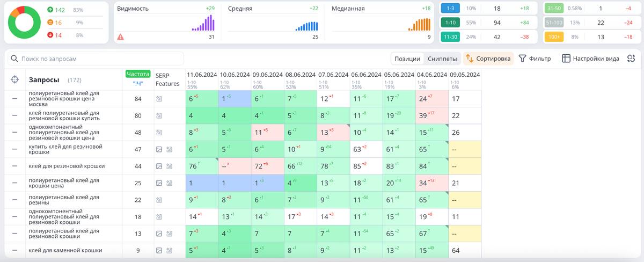Click the minus icon of клей для резиновой крошки

point(15,166)
